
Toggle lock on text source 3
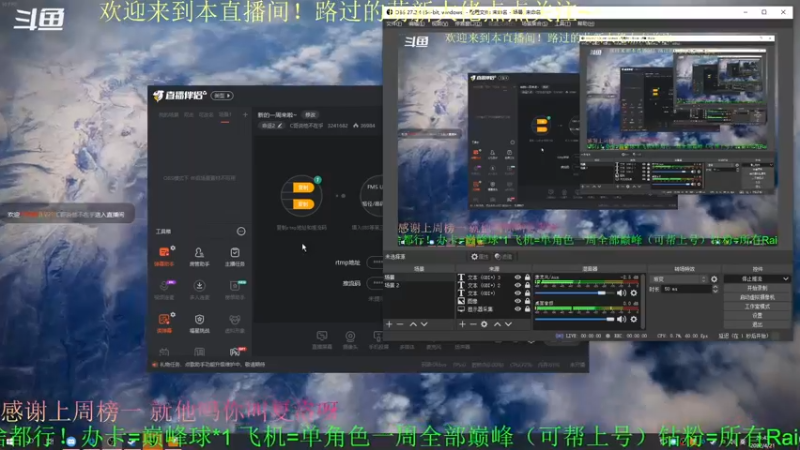click(528, 278)
